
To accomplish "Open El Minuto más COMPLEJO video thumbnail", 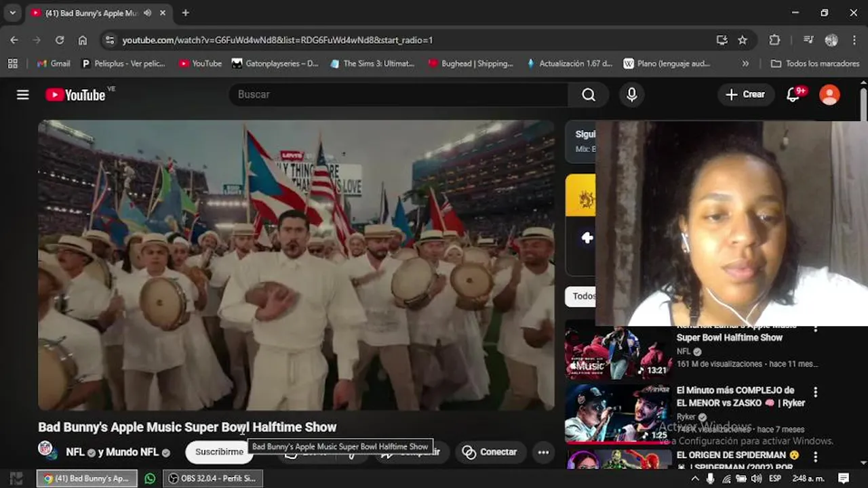I will pos(618,414).
